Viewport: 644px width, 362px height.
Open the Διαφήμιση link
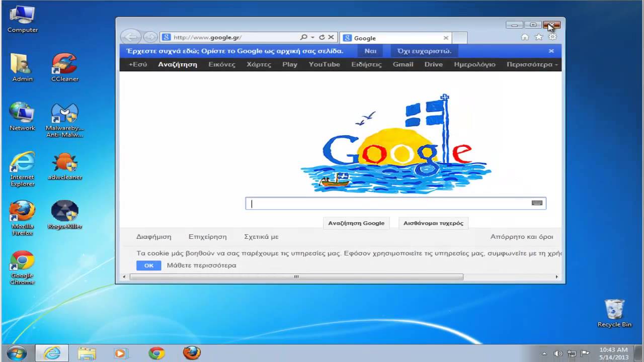pyautogui.click(x=154, y=237)
